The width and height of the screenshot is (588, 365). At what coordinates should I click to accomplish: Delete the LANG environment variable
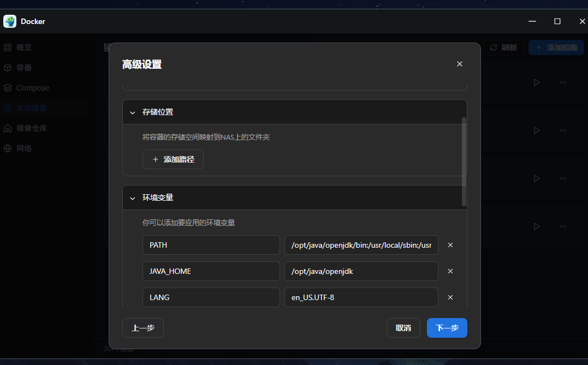[450, 297]
